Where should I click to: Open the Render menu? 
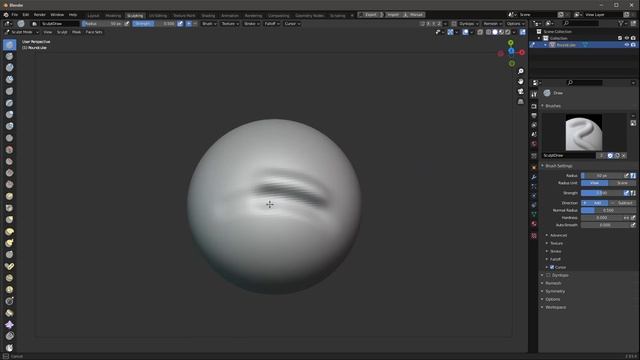point(40,15)
